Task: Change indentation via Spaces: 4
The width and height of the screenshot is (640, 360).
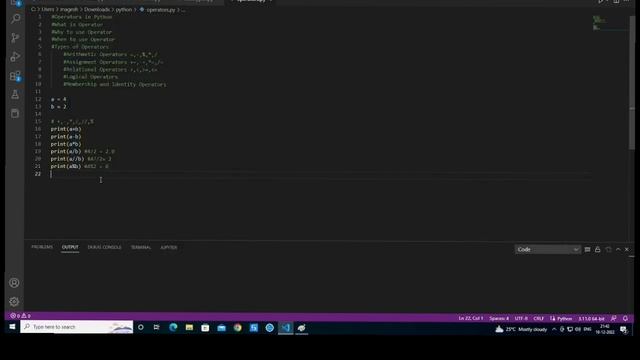Action: point(499,318)
